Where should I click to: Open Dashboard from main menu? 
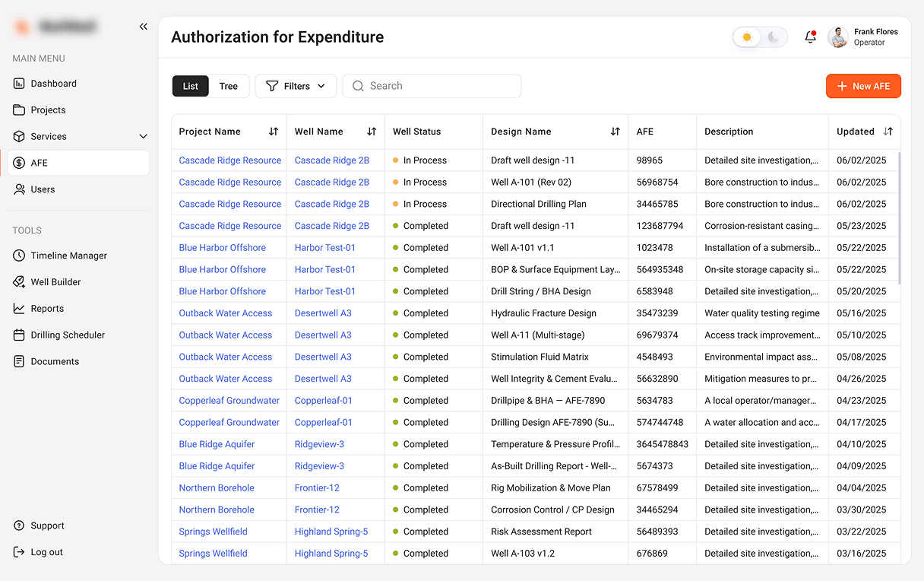53,84
